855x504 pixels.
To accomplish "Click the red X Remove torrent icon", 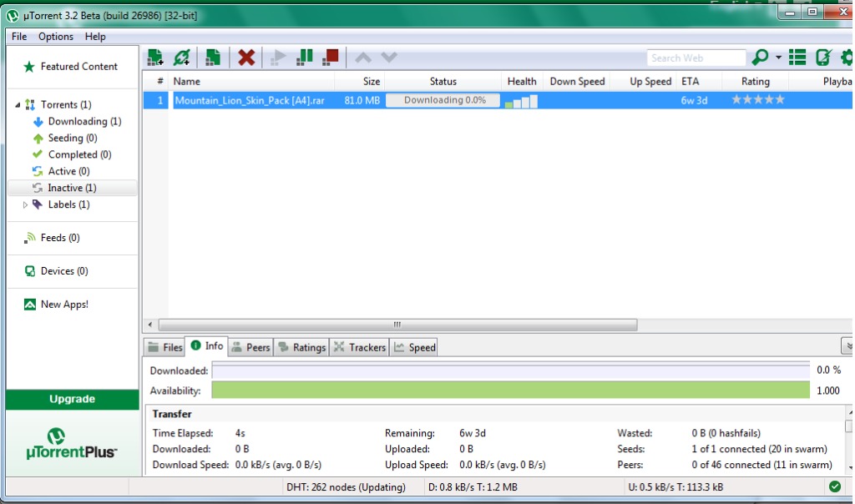I will [246, 58].
